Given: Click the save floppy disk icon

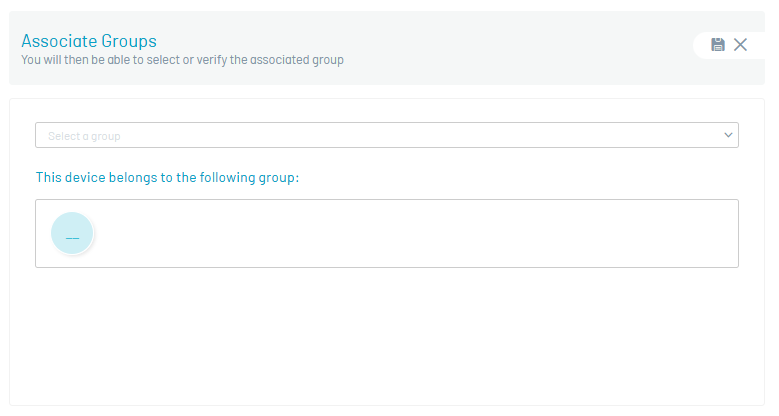Looking at the screenshot, I should (x=718, y=44).
